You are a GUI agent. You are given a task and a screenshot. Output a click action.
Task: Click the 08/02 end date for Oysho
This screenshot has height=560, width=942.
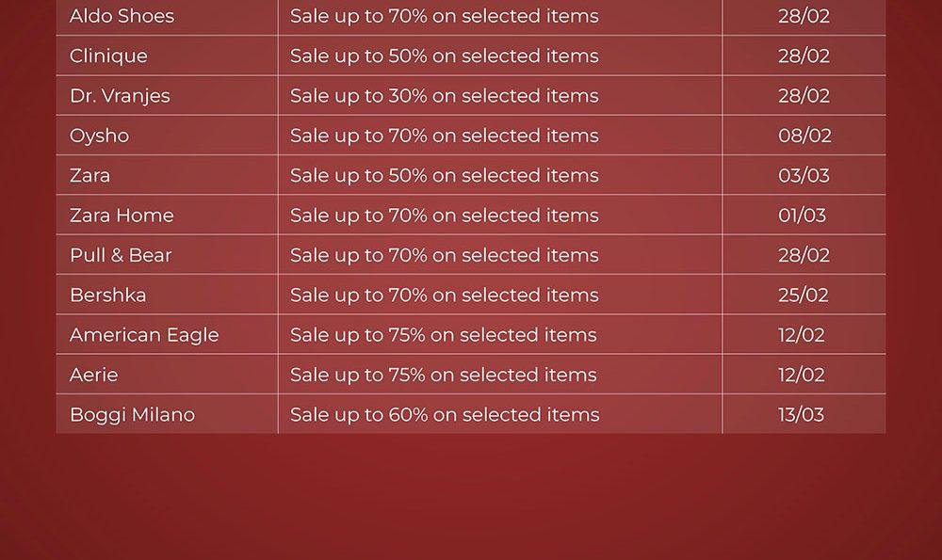[804, 136]
